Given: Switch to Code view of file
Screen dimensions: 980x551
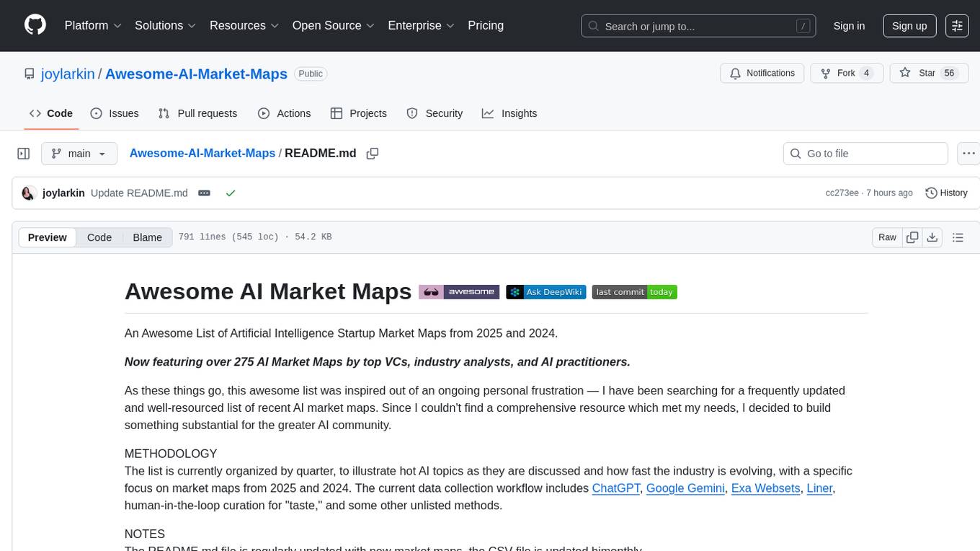Looking at the screenshot, I should 99,237.
